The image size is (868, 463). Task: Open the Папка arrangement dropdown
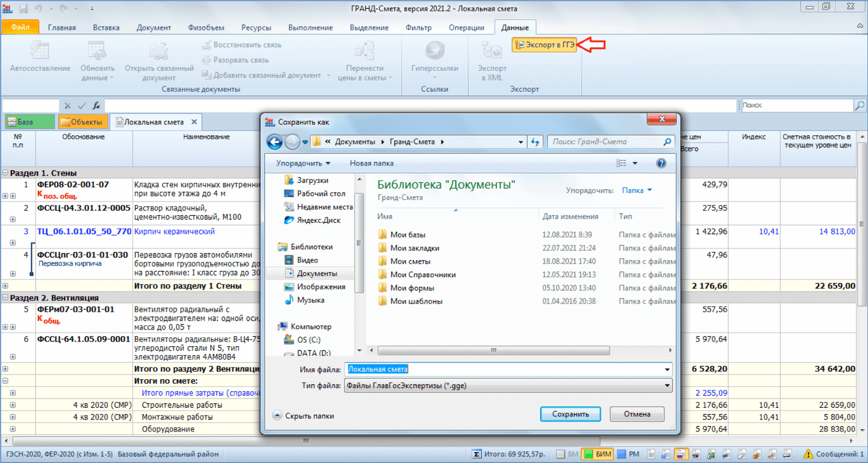click(x=637, y=190)
